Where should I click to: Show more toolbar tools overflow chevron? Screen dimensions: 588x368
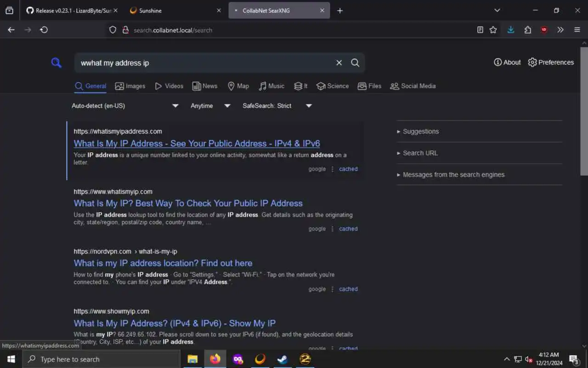pos(560,30)
